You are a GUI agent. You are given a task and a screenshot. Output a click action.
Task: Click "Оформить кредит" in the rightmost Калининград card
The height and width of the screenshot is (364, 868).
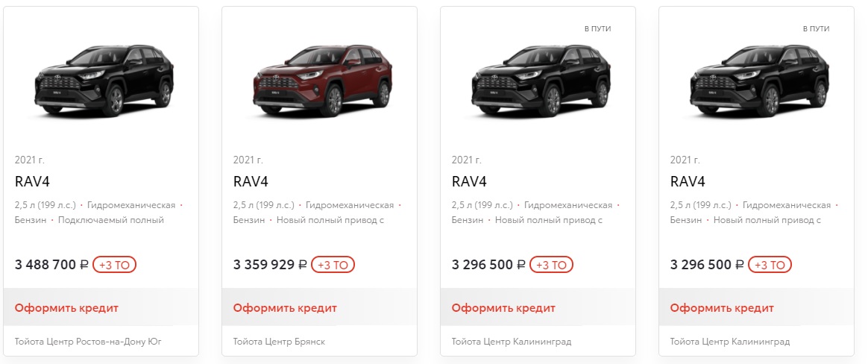point(722,307)
